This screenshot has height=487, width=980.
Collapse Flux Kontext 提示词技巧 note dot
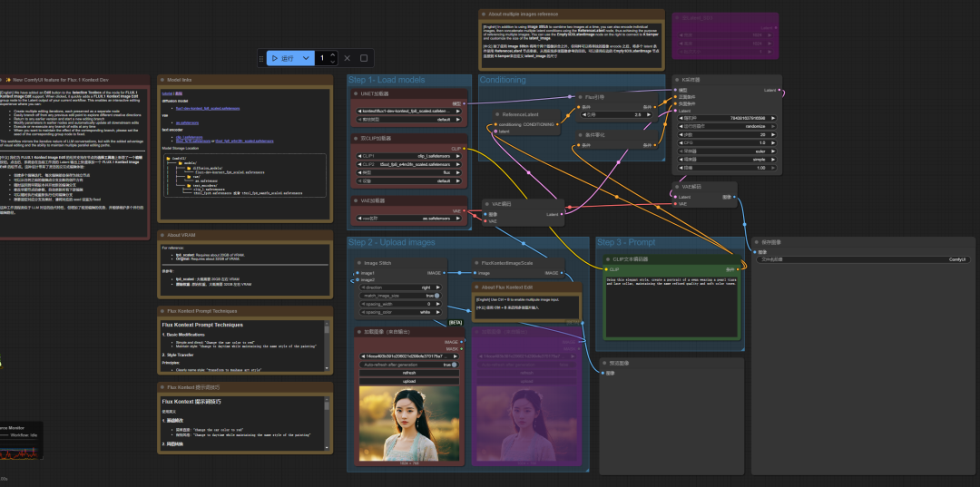tap(162, 387)
